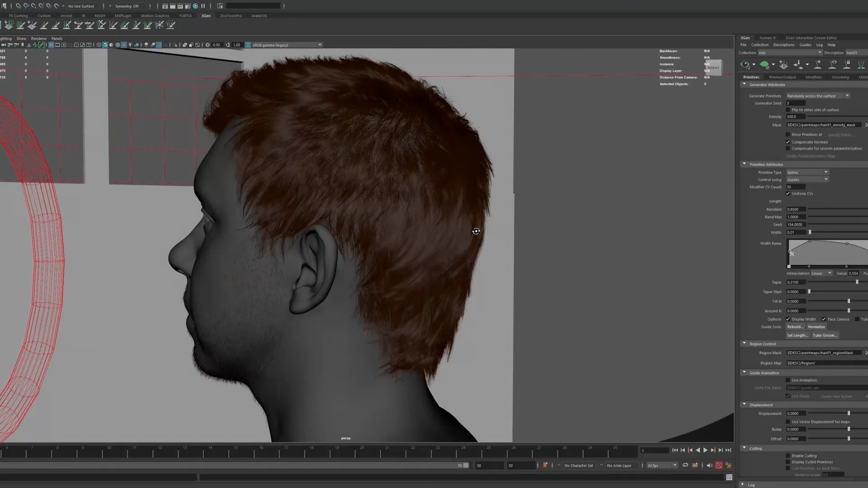Click the Normalize button
This screenshot has width=868, height=488.
click(x=816, y=327)
